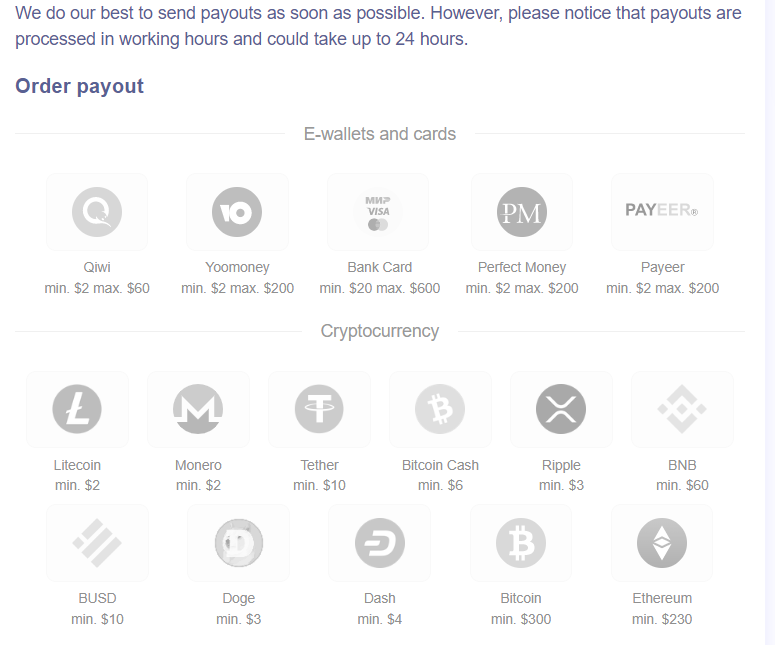
Task: Choose the Doge payout icon
Action: point(239,543)
